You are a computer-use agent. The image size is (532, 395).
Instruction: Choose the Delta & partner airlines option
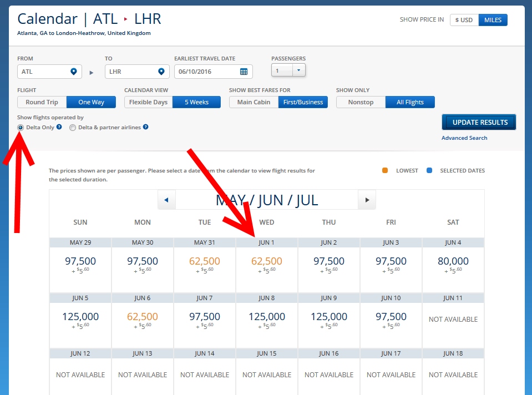[x=72, y=128]
